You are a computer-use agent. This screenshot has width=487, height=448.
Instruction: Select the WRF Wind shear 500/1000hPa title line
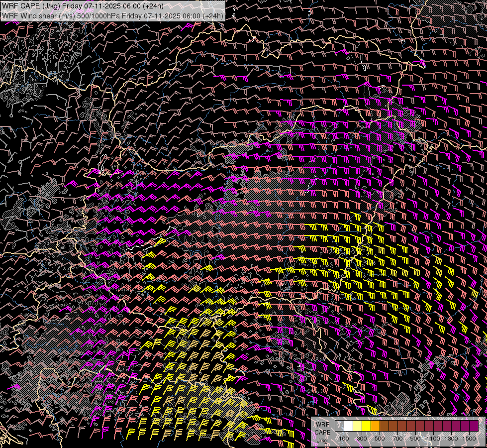click(112, 15)
